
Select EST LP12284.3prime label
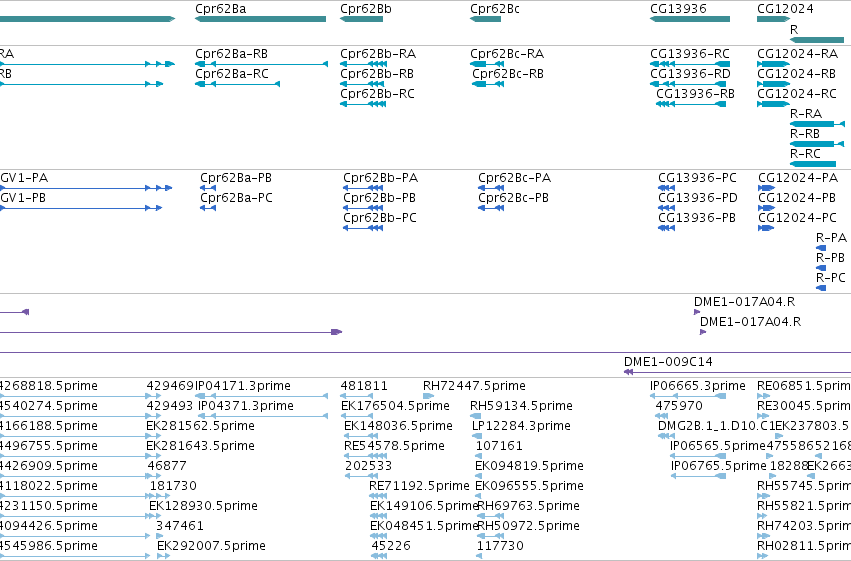click(x=522, y=426)
